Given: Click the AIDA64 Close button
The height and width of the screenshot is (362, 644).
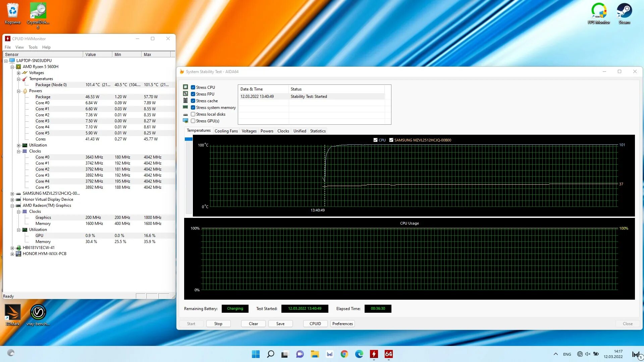Looking at the screenshot, I should (x=628, y=323).
